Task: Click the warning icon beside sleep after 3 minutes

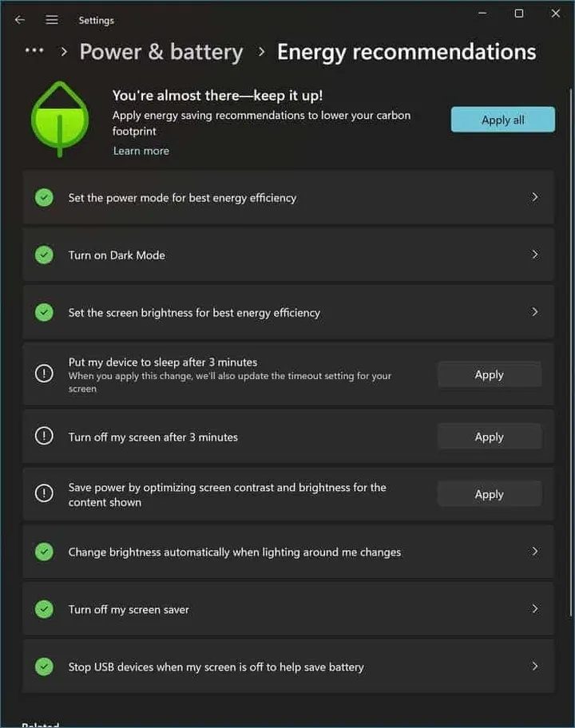Action: tap(44, 374)
